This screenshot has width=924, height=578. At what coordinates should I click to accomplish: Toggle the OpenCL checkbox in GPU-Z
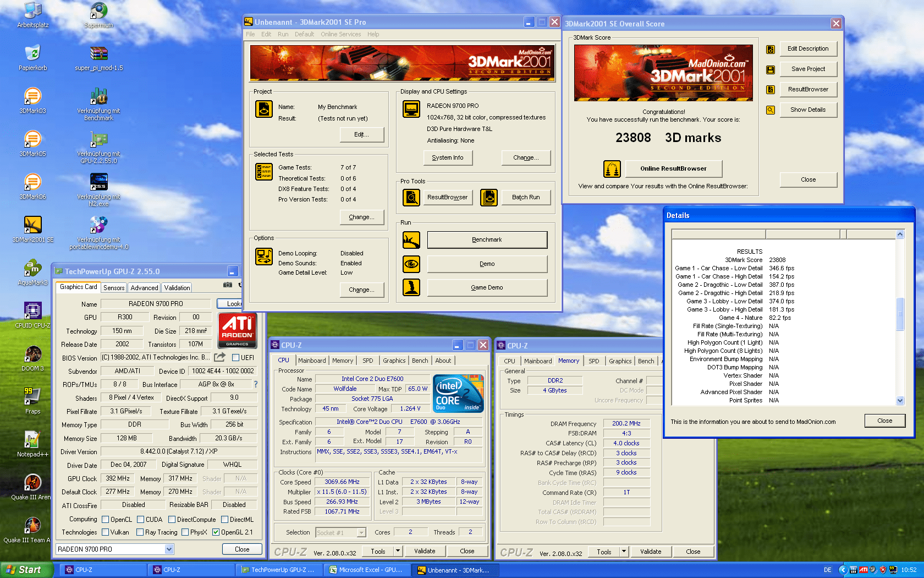tap(106, 520)
